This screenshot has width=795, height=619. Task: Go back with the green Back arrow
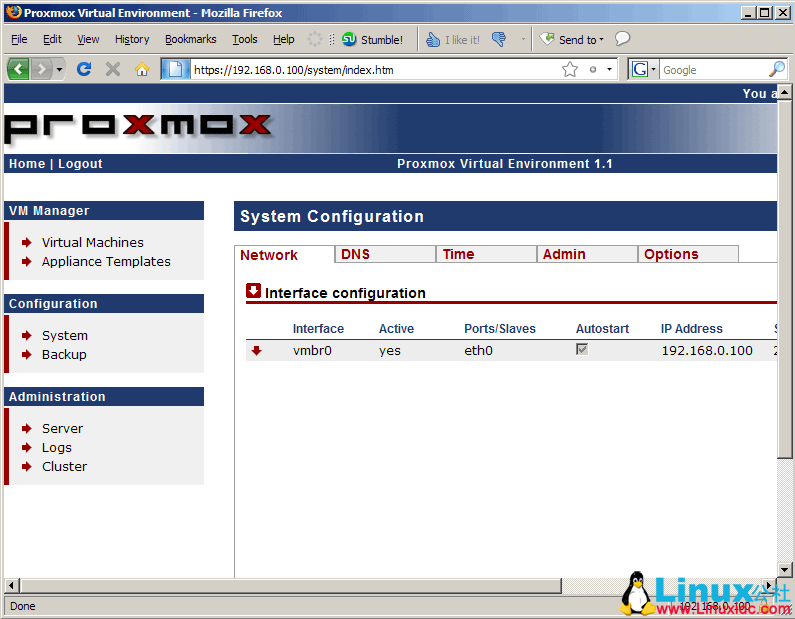(19, 69)
